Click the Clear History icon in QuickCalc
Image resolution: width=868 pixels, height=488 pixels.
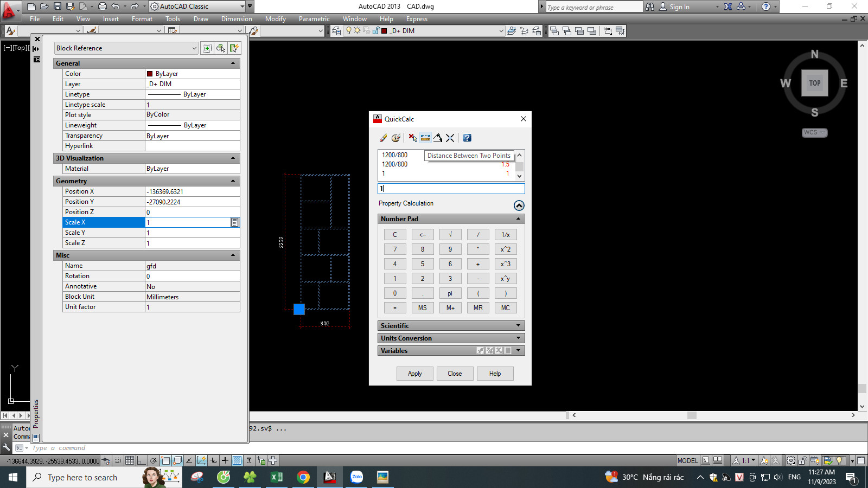tap(396, 138)
